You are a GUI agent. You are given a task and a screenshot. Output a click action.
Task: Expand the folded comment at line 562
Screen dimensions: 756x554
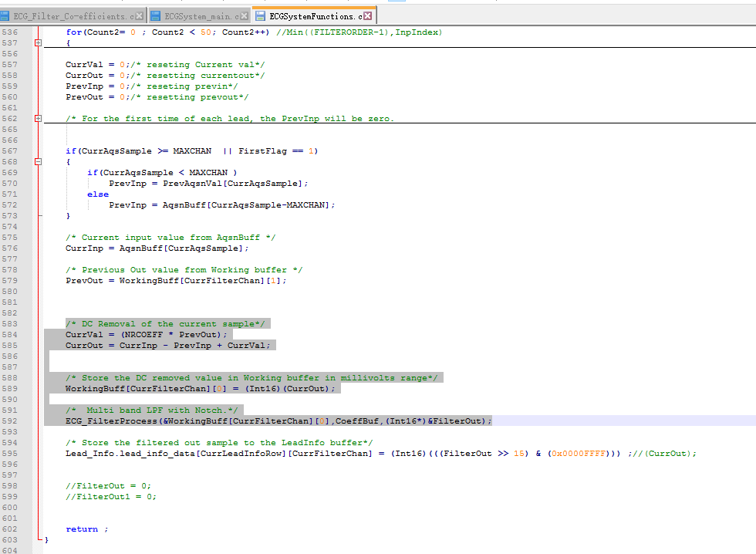click(x=38, y=119)
